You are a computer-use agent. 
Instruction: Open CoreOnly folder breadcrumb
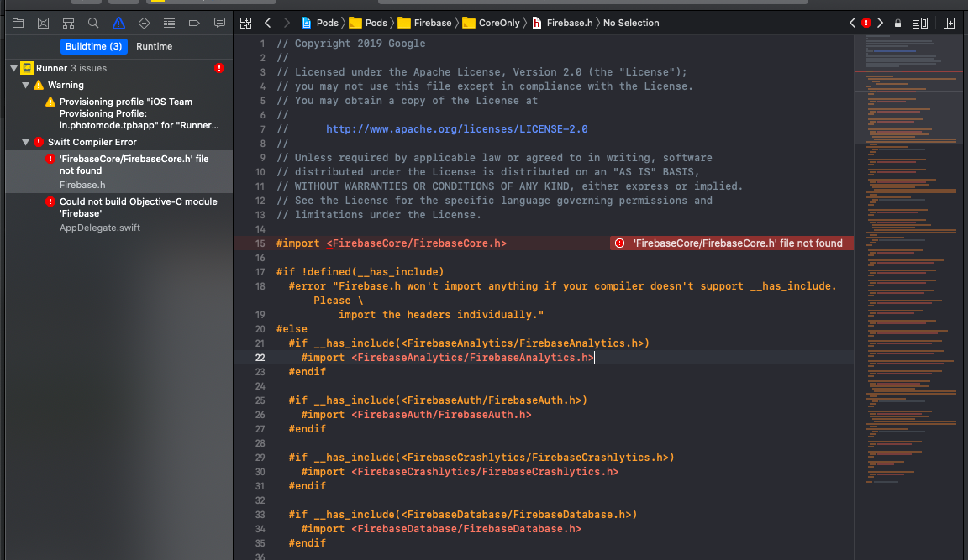492,23
